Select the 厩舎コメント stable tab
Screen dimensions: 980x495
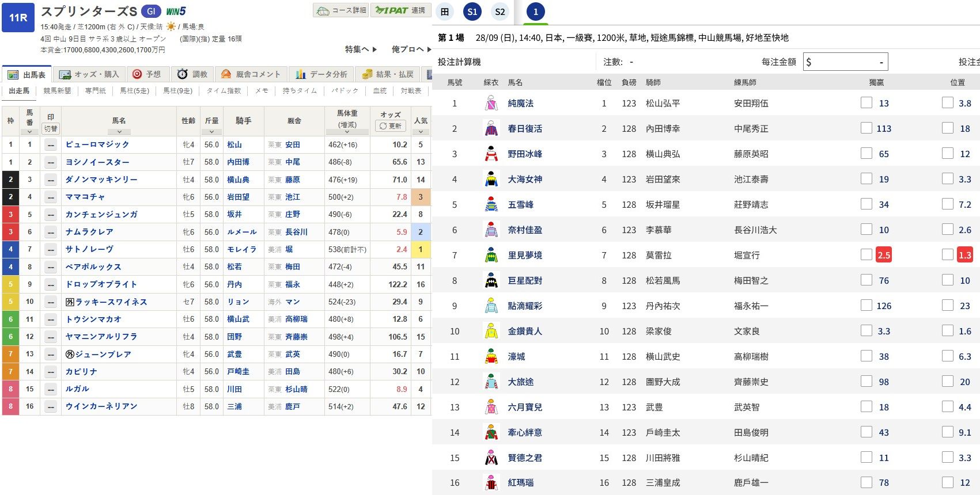[251, 74]
